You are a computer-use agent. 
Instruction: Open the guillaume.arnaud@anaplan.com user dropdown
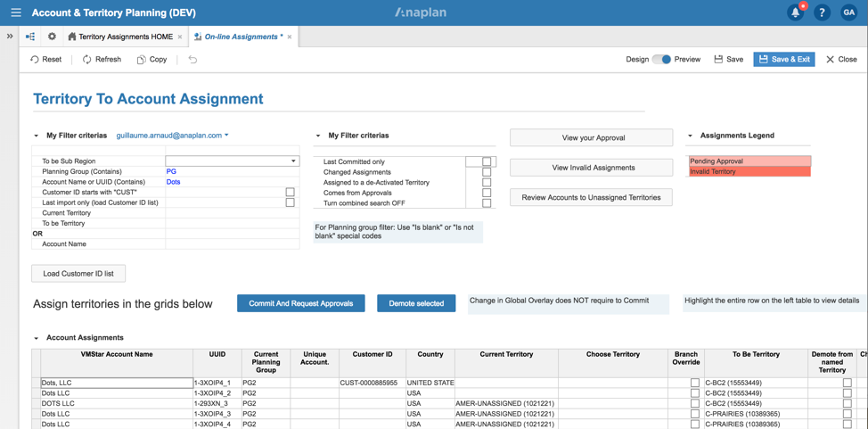[172, 136]
